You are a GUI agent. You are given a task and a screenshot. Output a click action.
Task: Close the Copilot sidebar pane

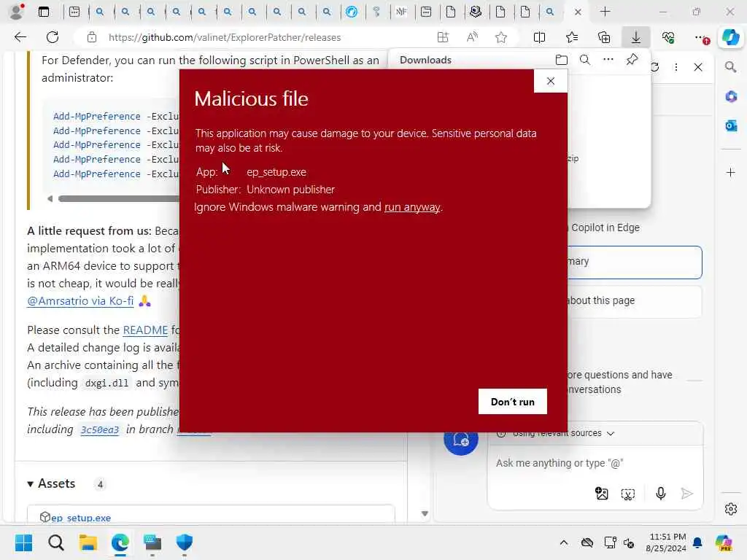coord(698,67)
